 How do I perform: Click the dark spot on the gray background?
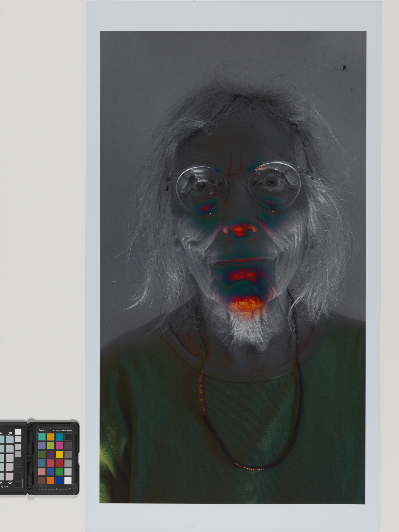[x=344, y=68]
